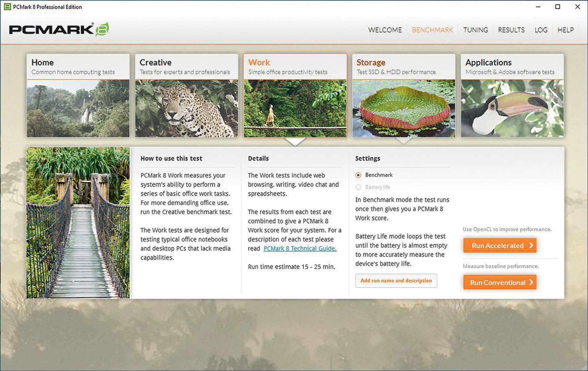Click Add run name and description
Viewport: 588px width, 371px height.
coord(396,281)
